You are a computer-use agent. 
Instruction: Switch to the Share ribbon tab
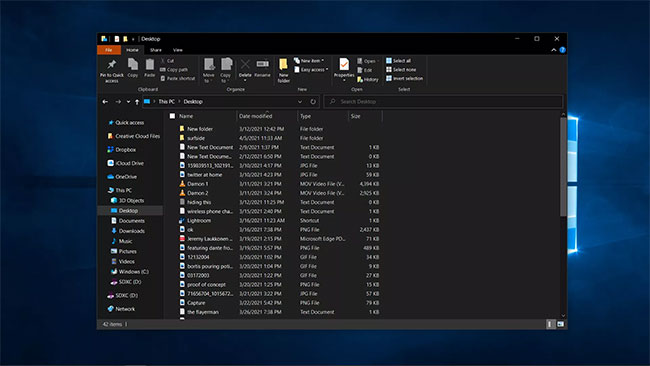coord(156,50)
